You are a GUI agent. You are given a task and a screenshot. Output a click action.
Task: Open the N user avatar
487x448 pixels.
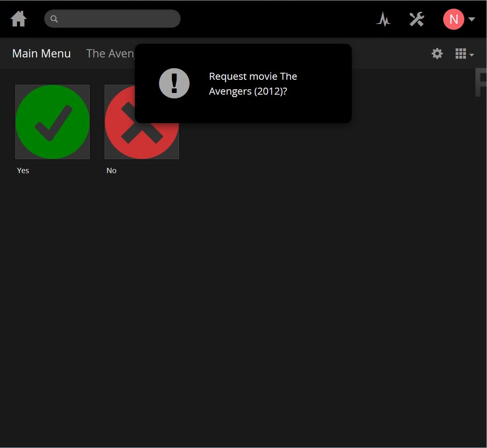pyautogui.click(x=454, y=19)
